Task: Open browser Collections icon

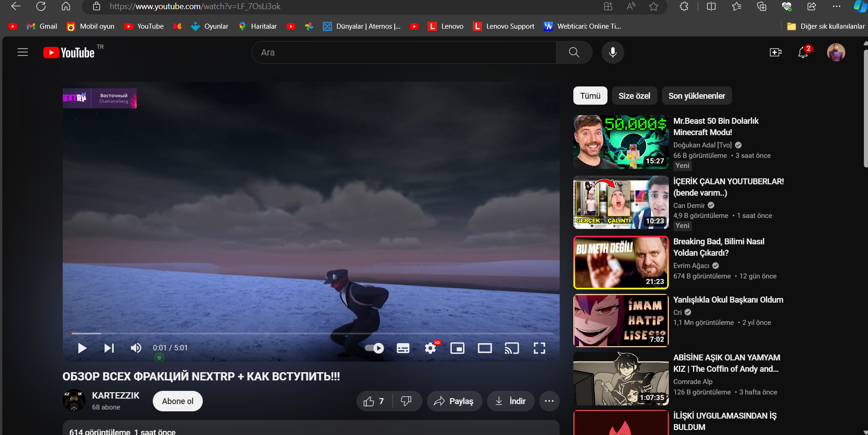Action: (762, 6)
